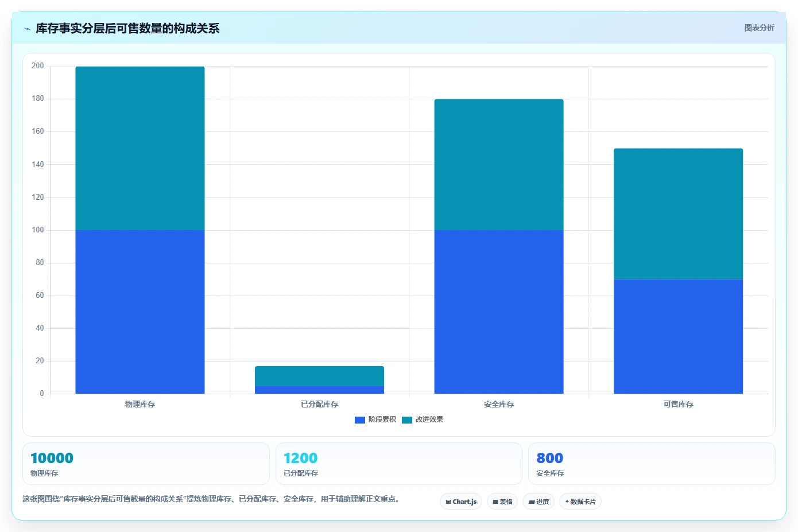798x532 pixels.
Task: Click the blue segment of the 物理库存 bar
Action: click(140, 312)
